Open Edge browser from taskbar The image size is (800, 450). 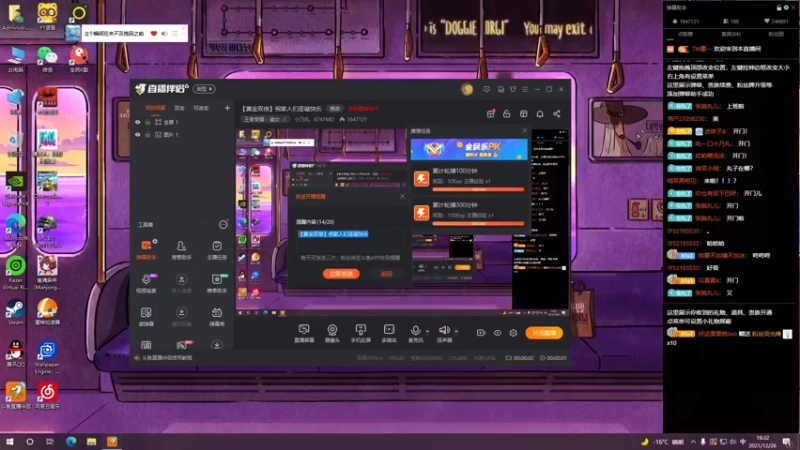70,442
